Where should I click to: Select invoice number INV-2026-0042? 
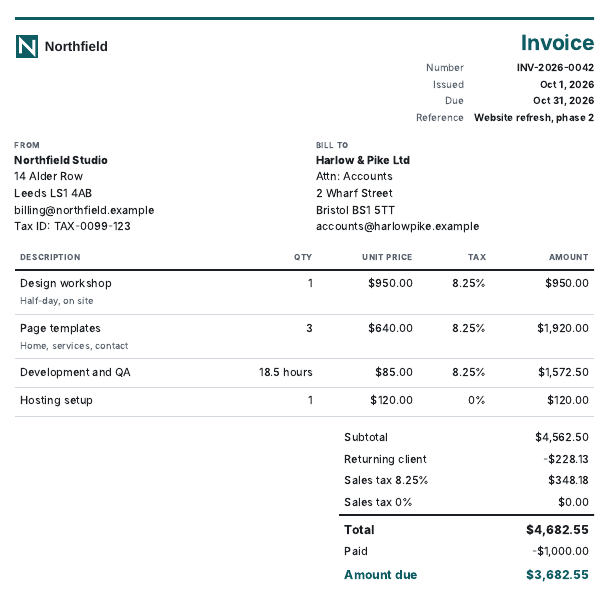(x=555, y=67)
